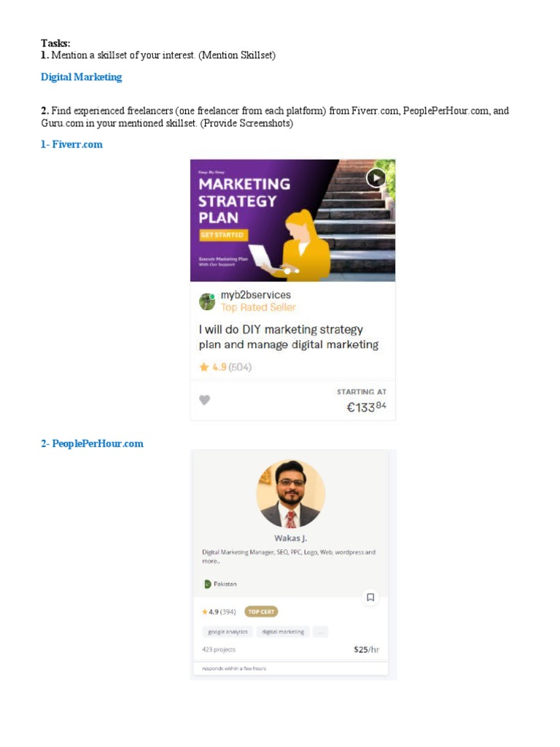Click the GET STARTED button on banner

222,235
